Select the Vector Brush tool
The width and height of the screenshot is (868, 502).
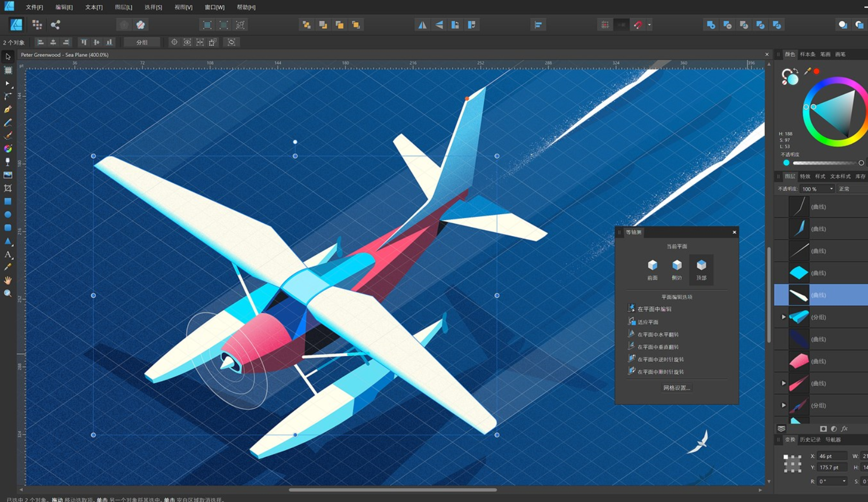tap(8, 136)
